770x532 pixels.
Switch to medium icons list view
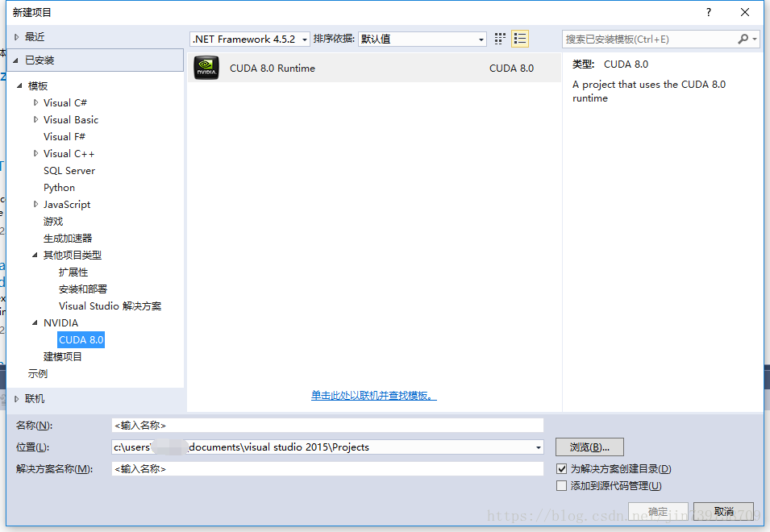(519, 39)
